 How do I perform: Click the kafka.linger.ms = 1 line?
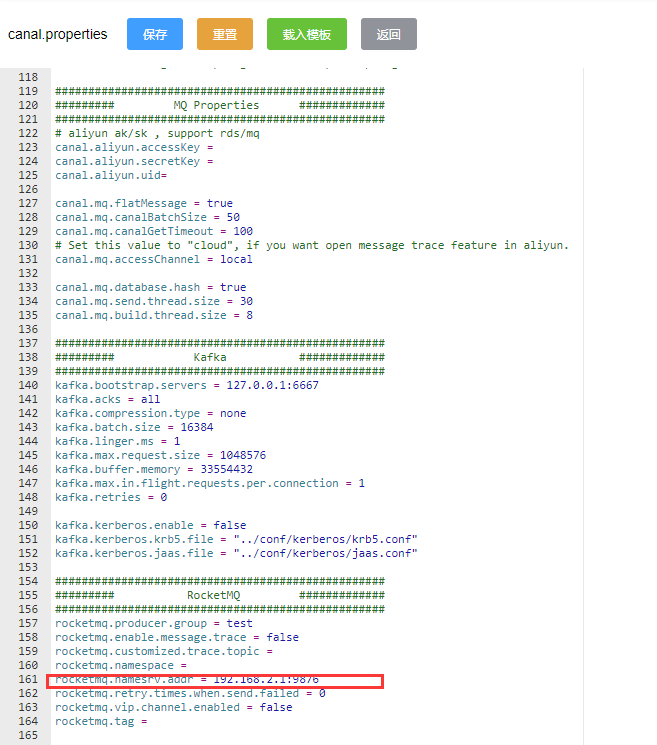point(117,441)
